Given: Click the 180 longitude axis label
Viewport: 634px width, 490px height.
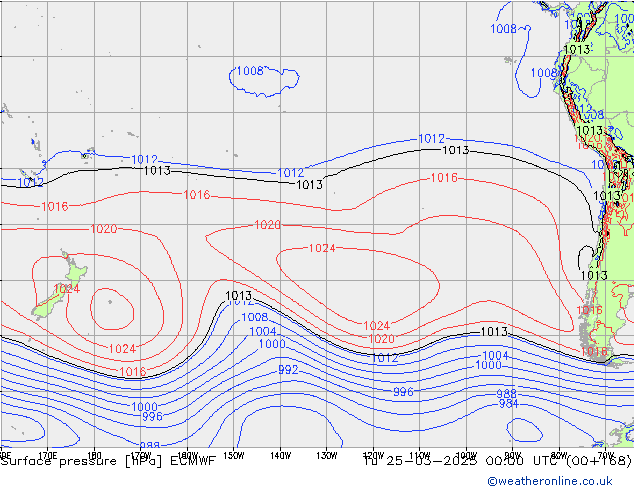Looking at the screenshot, I should pos(95,454).
